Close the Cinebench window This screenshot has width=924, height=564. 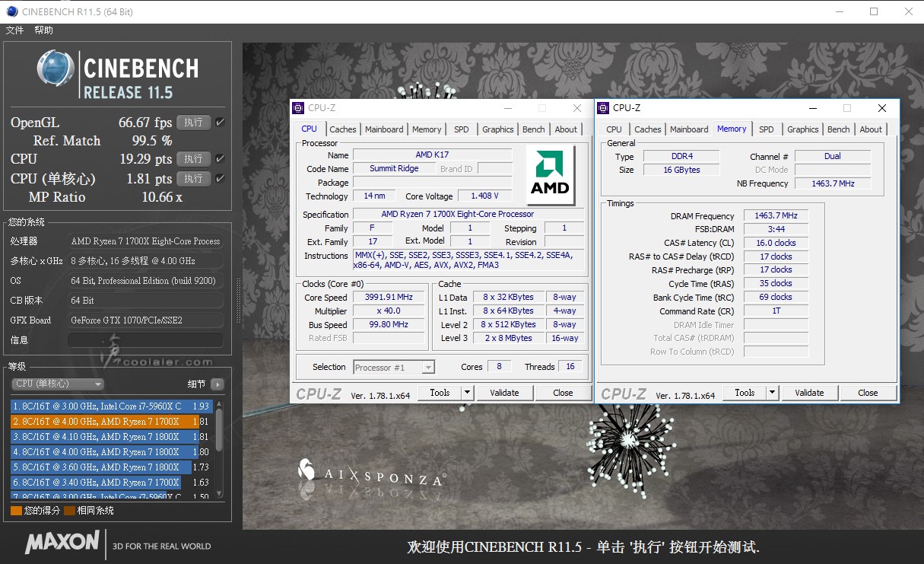pyautogui.click(x=909, y=11)
